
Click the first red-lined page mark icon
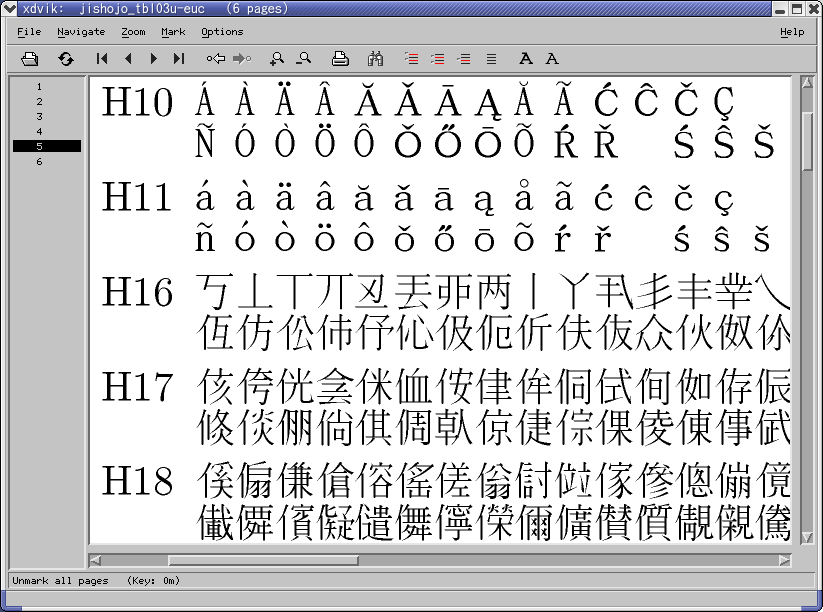[412, 59]
